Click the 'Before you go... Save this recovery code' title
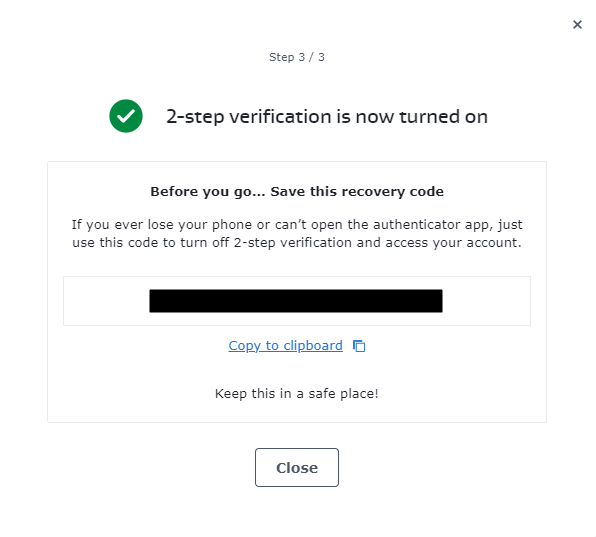Image resolution: width=596 pixels, height=537 pixels. 297,192
